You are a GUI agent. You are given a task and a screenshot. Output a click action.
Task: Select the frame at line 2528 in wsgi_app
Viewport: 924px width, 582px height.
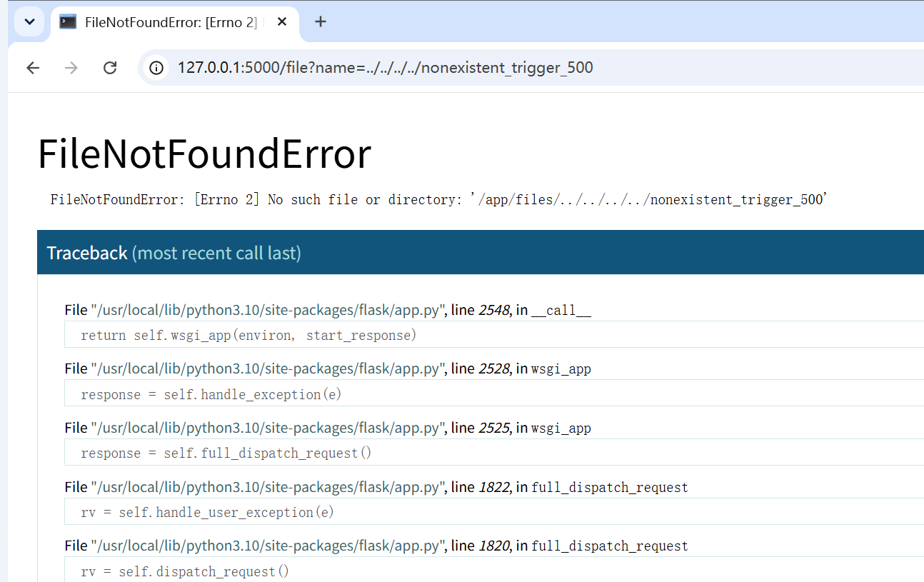(328, 368)
